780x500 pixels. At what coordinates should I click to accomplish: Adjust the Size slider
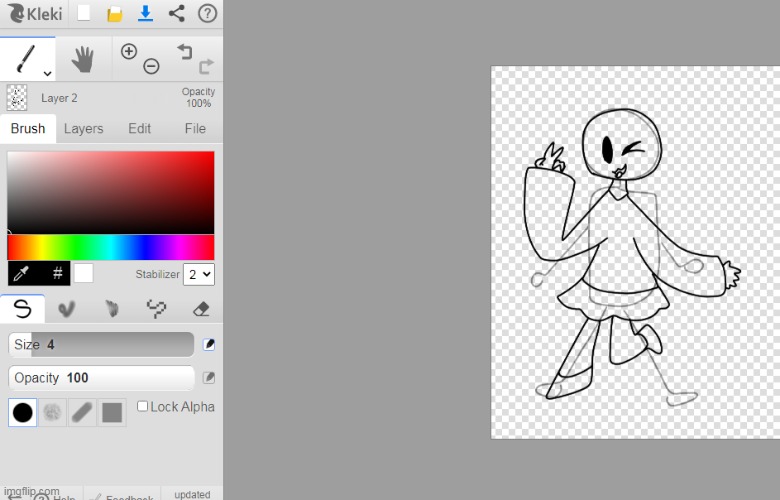click(101, 344)
